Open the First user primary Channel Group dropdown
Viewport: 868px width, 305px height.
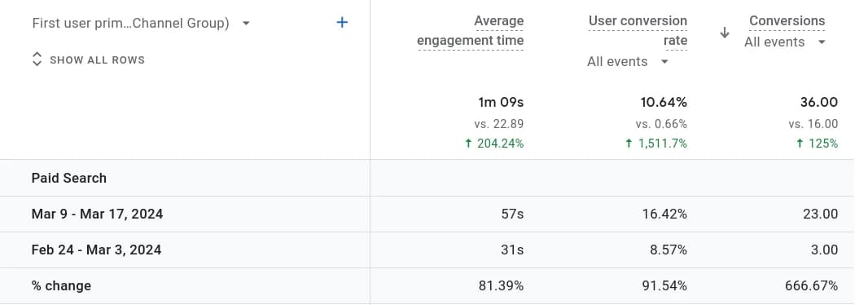tap(141, 24)
